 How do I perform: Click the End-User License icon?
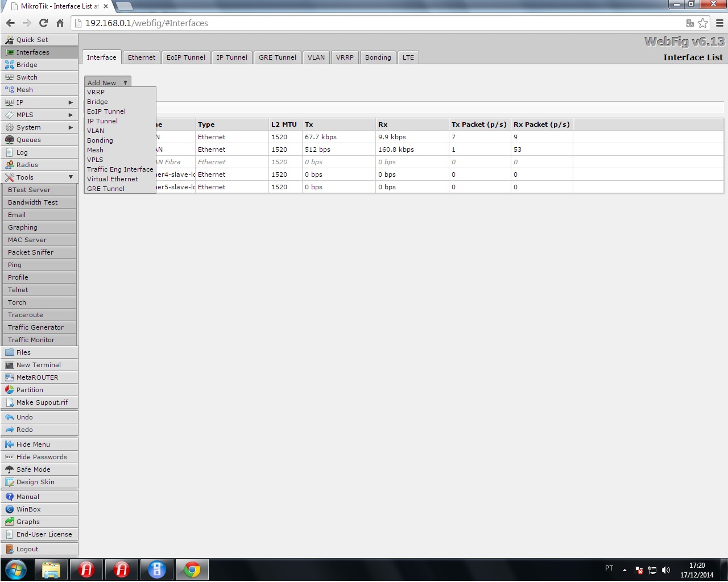point(10,534)
